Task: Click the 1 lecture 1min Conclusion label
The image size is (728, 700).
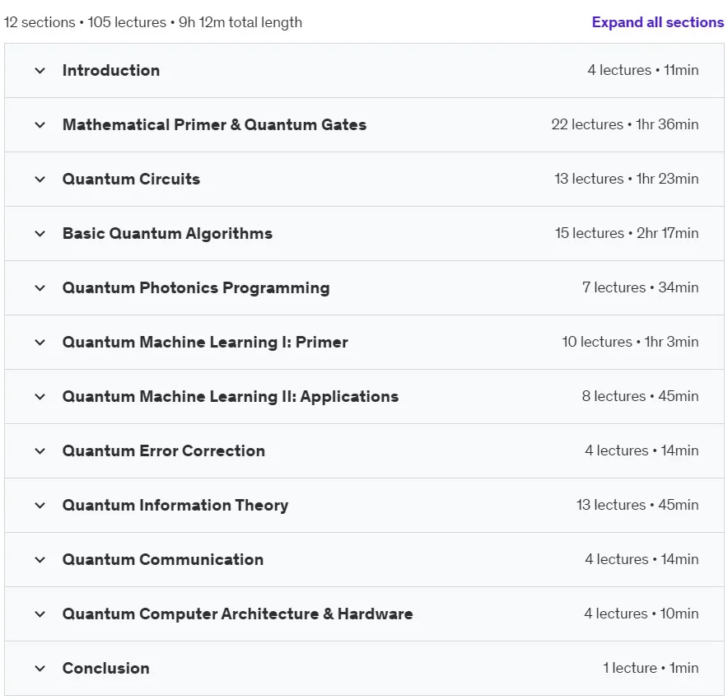Action: click(x=651, y=668)
